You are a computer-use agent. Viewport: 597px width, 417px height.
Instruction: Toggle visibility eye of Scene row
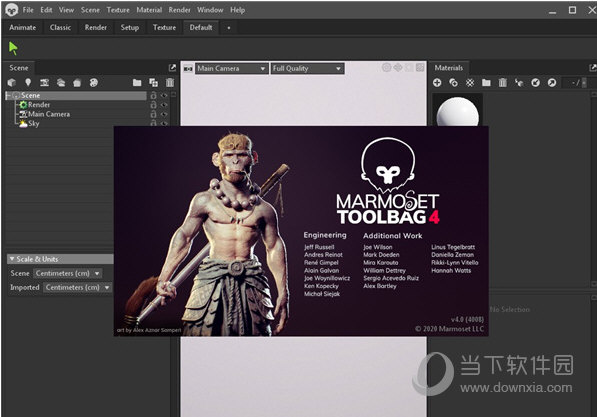pos(164,95)
